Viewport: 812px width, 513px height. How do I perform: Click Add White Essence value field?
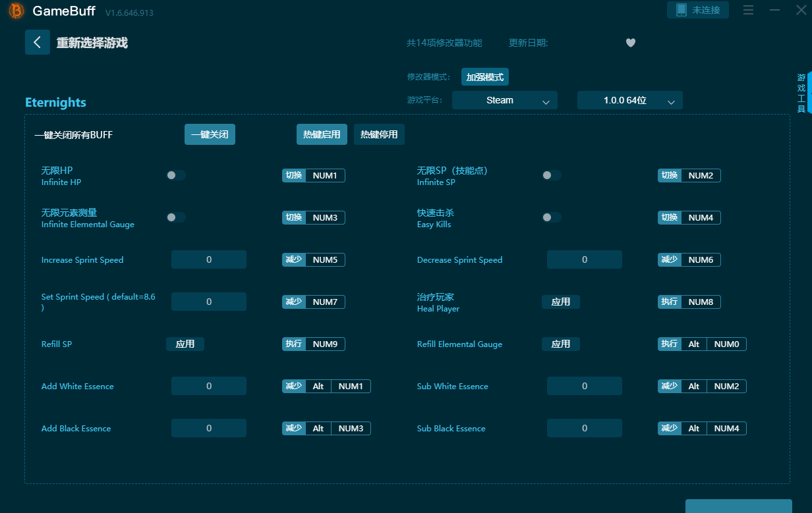coord(209,386)
